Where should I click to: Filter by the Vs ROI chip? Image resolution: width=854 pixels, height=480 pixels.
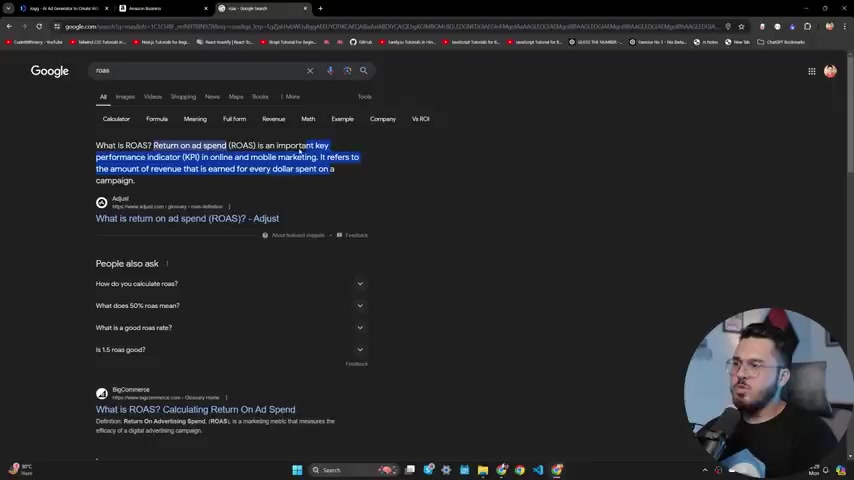(x=420, y=119)
